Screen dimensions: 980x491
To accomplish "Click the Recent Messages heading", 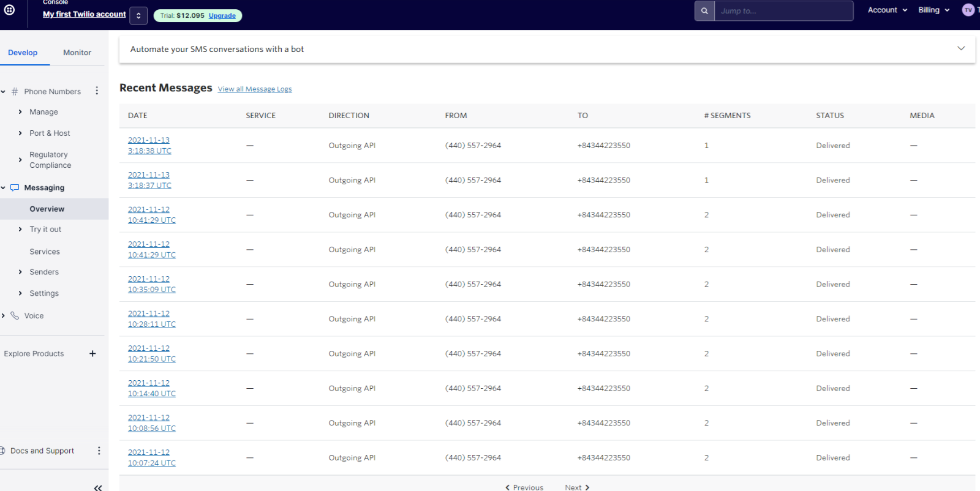I will tap(165, 88).
